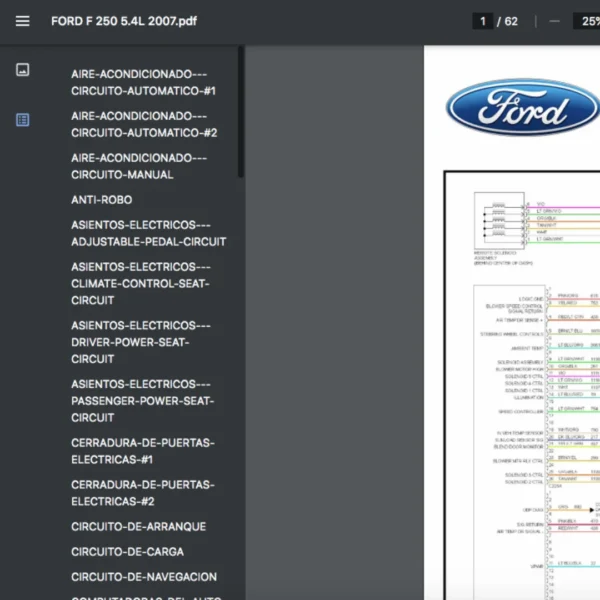600x600 pixels.
Task: Jump to CIRCUITO-DE-ARRANQUE section
Action: 138,527
